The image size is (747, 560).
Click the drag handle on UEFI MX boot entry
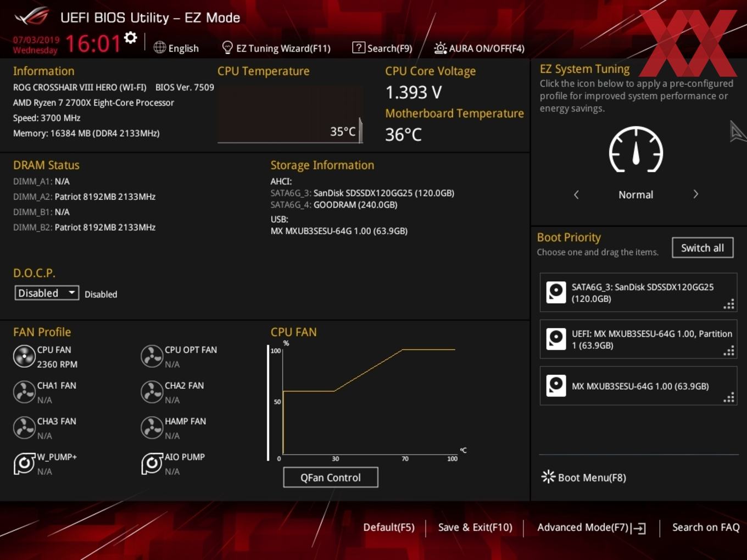729,351
